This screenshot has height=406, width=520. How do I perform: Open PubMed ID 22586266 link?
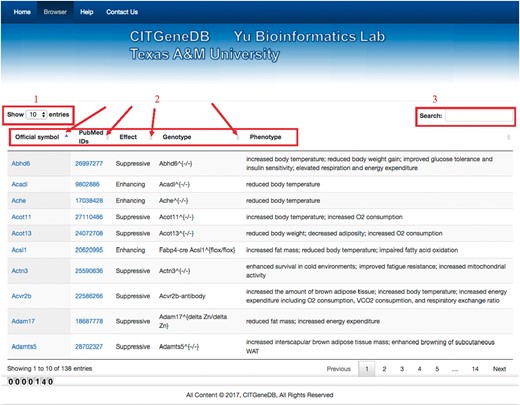(89, 296)
